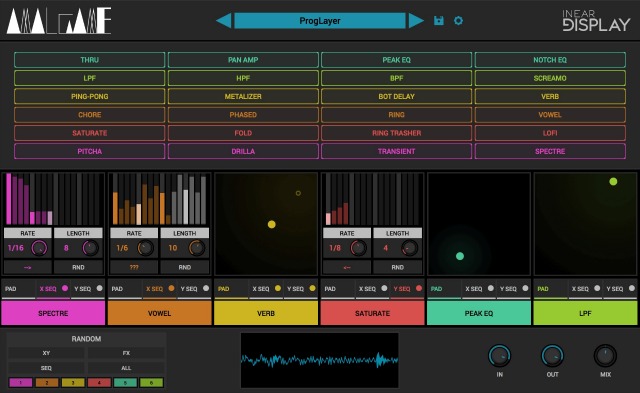Select the TRANSIENT effect
The image size is (640, 393).
click(396, 151)
